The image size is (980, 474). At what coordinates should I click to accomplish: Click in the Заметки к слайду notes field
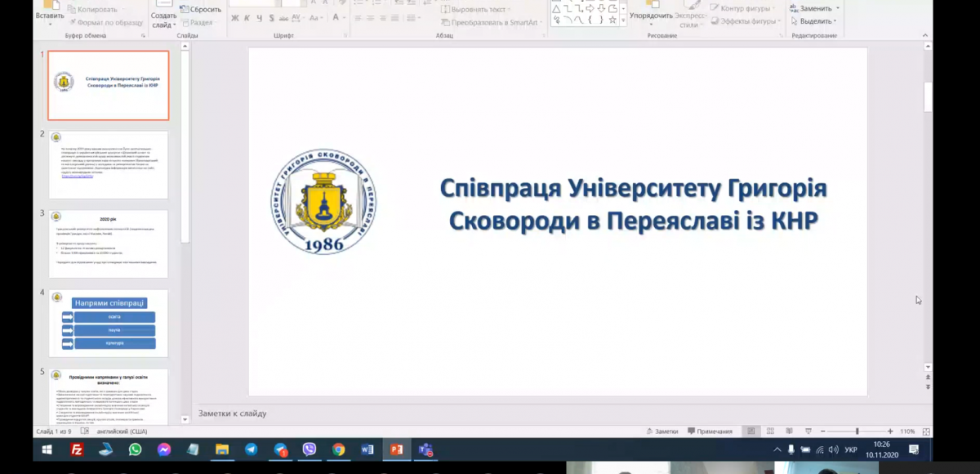click(563, 414)
